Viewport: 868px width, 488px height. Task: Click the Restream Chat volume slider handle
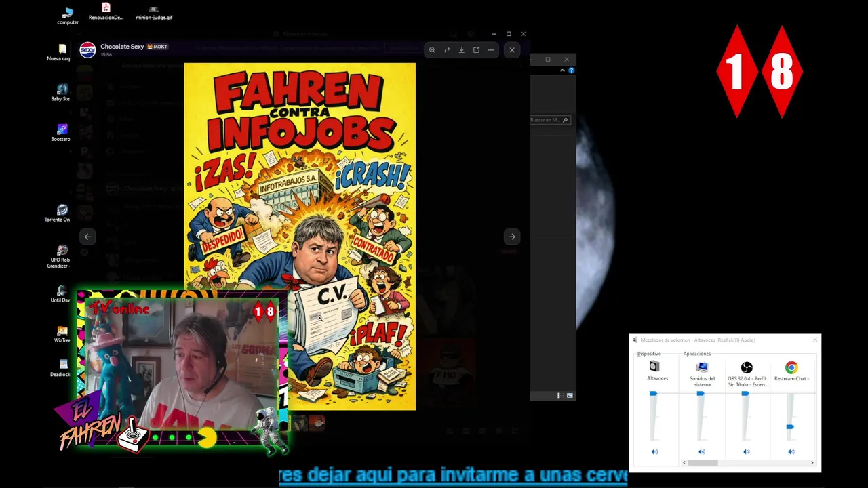[790, 426]
